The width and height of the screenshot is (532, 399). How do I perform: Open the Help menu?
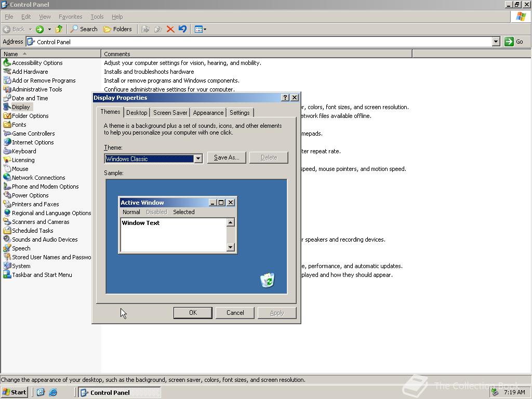[117, 17]
